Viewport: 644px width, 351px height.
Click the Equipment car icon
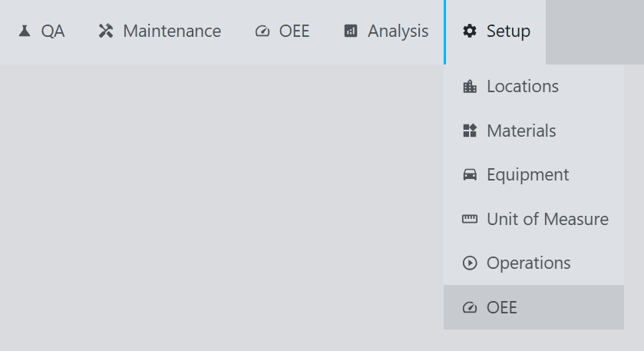point(470,174)
